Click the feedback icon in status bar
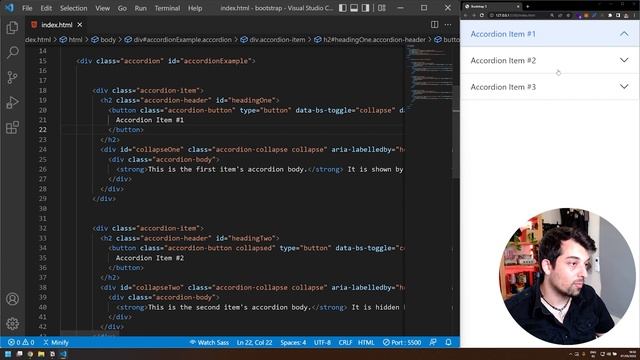 (433, 342)
